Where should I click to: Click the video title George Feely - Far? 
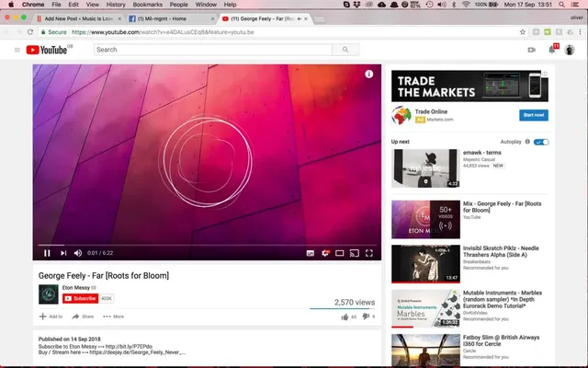[x=104, y=276]
